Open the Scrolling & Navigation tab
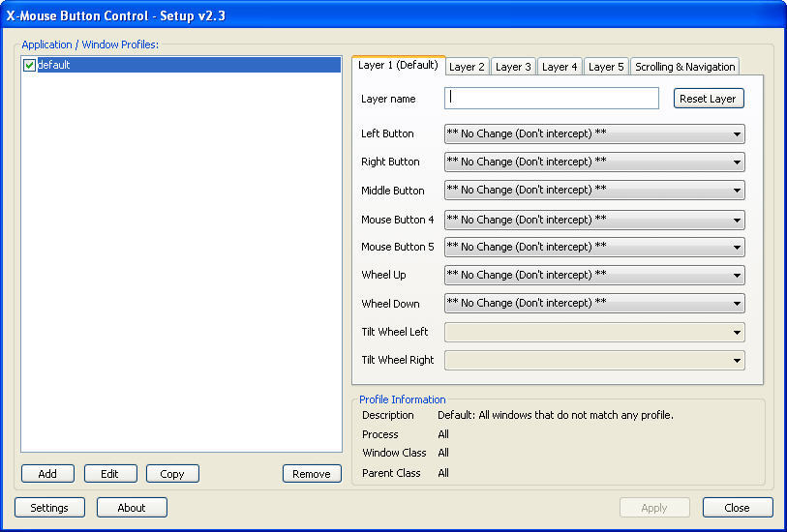Screen dimensions: 787x532 tap(684, 67)
